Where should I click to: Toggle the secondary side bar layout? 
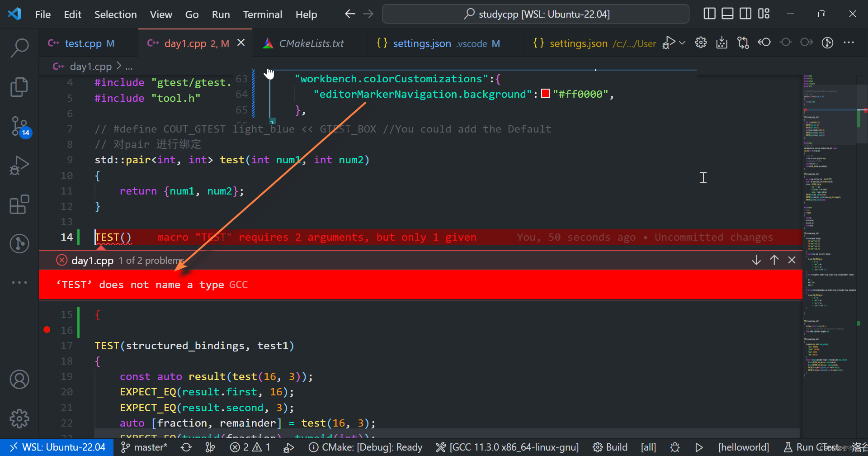pos(745,14)
